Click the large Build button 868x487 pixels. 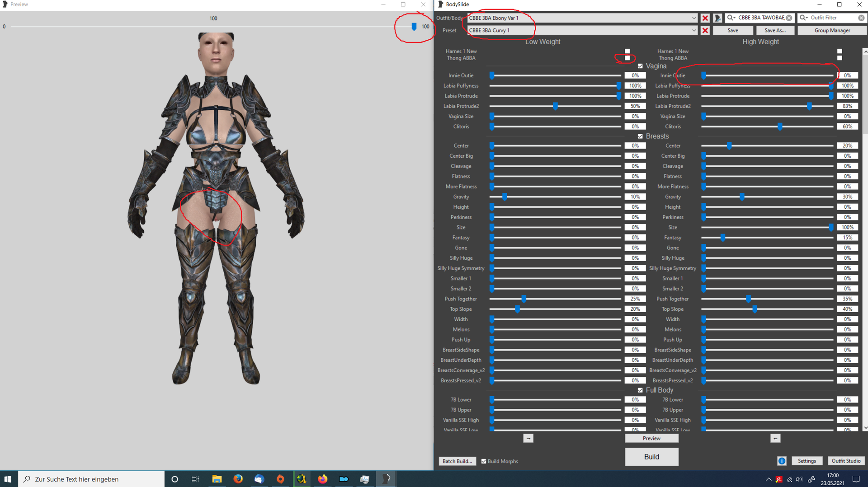pyautogui.click(x=651, y=457)
